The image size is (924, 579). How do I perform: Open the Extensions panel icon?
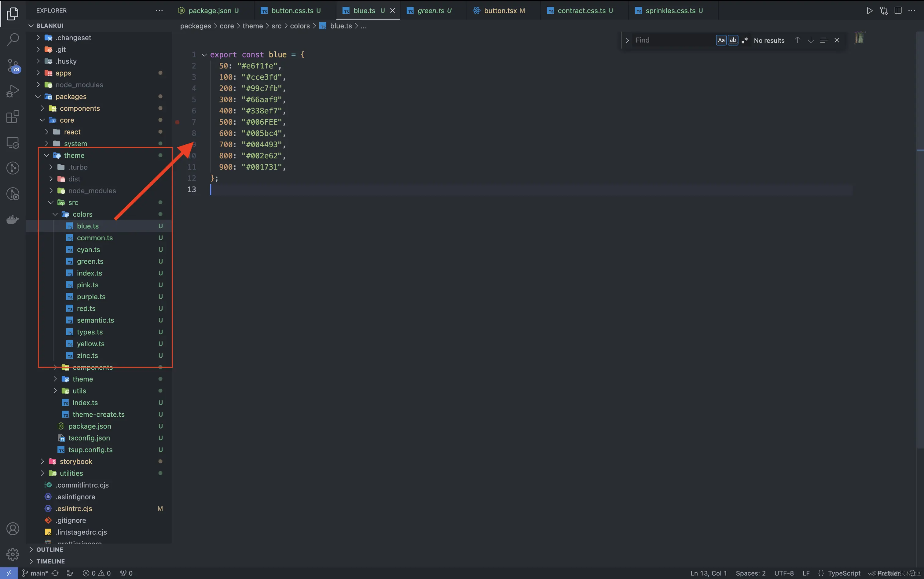point(13,117)
